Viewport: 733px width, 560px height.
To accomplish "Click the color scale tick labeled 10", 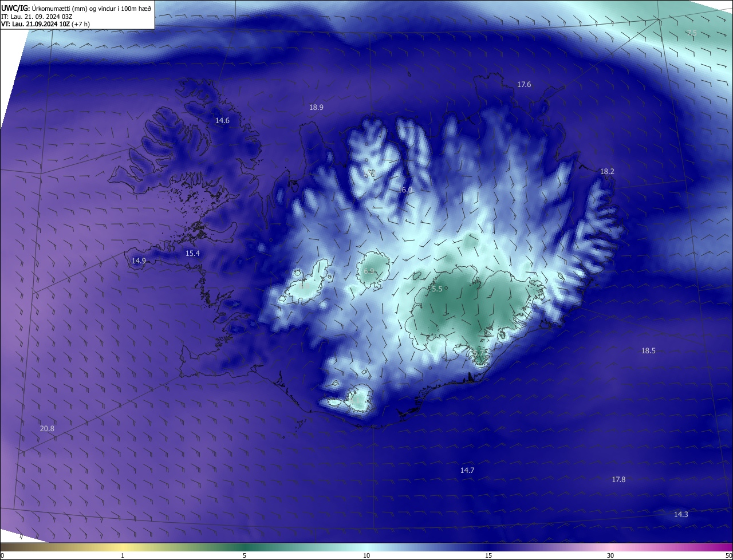I will (x=366, y=555).
